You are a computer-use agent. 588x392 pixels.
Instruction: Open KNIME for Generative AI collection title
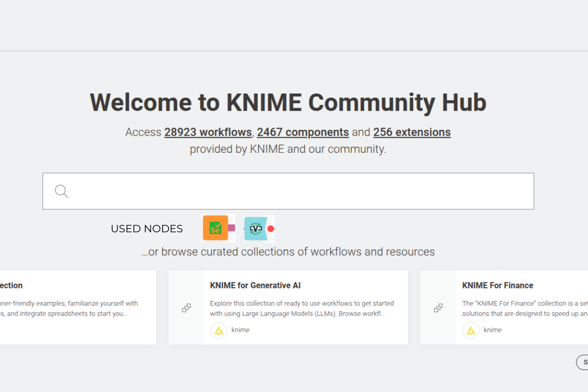click(x=255, y=285)
